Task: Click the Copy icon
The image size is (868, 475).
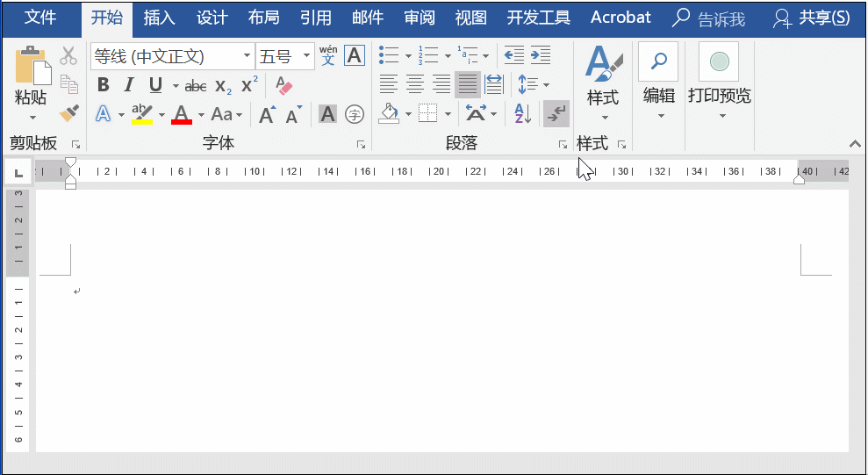Action: 69,84
